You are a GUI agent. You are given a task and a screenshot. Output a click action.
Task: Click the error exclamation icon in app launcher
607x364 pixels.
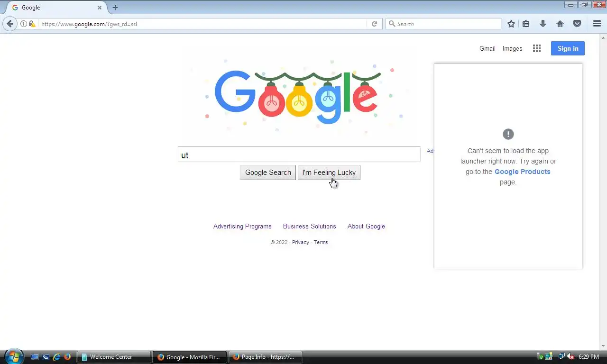tap(508, 134)
